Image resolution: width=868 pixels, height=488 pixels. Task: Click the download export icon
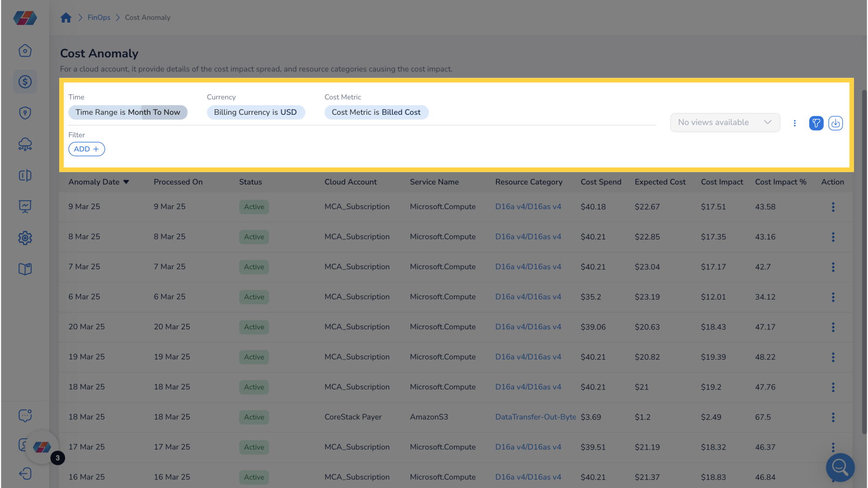(835, 123)
